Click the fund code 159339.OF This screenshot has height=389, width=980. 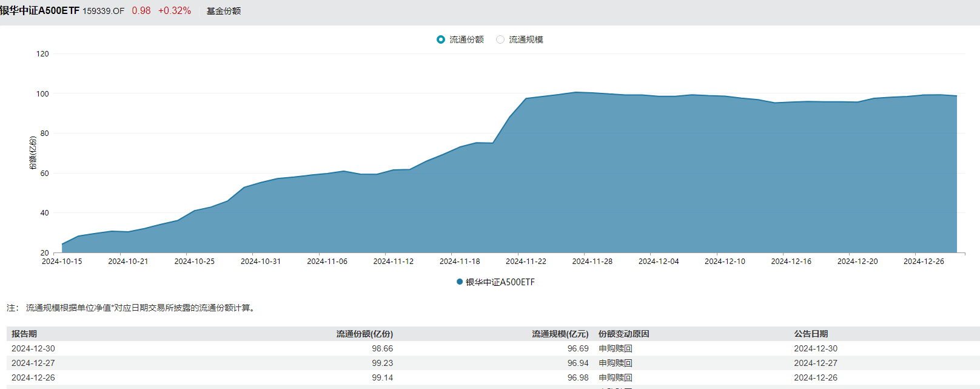pyautogui.click(x=103, y=11)
